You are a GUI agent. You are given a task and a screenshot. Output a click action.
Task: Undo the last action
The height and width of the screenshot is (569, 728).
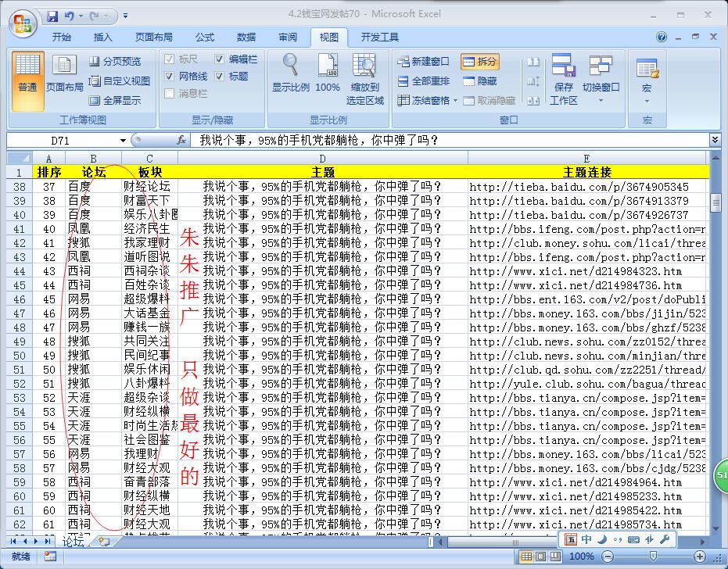(69, 16)
